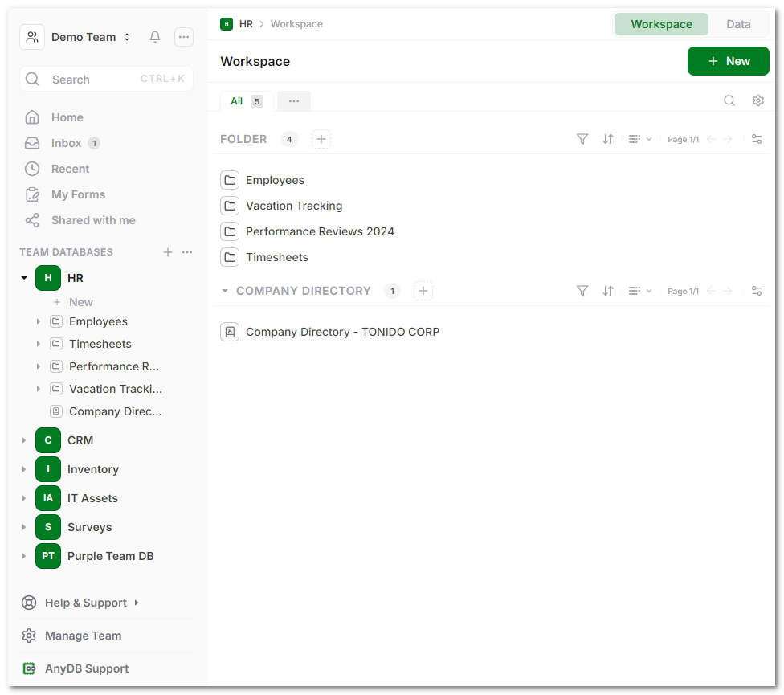Click the notification bell icon
This screenshot has width=784, height=695.
click(155, 37)
